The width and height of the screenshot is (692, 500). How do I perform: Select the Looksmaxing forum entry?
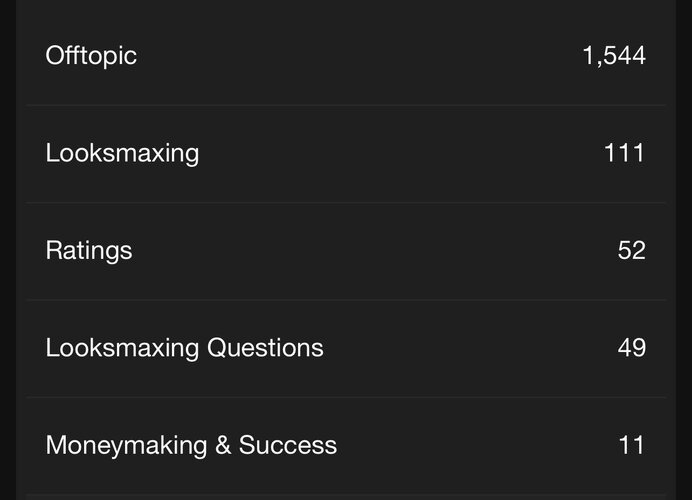point(122,153)
